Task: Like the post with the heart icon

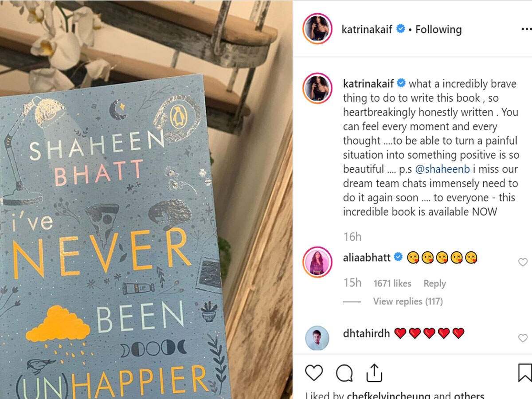Action: (314, 373)
